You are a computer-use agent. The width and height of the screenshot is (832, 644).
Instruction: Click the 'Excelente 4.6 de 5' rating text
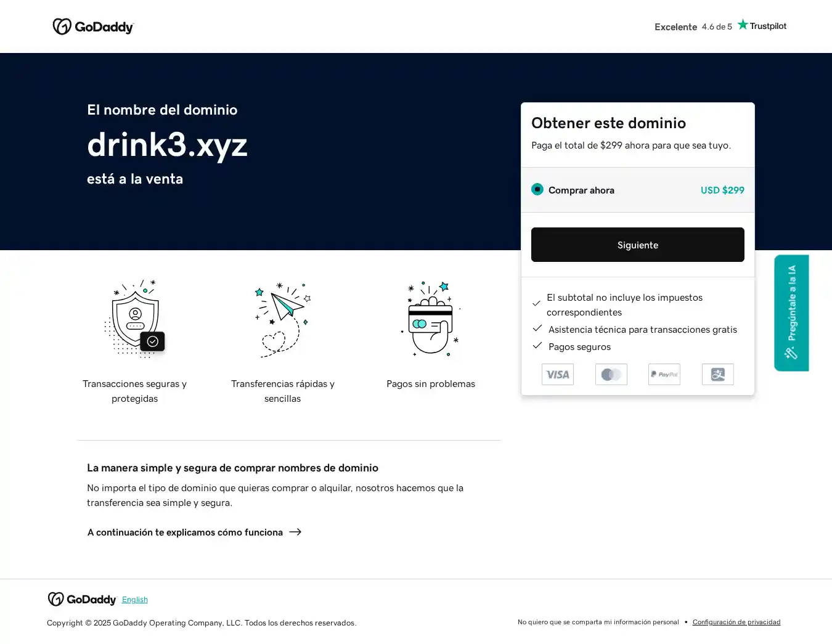[693, 27]
